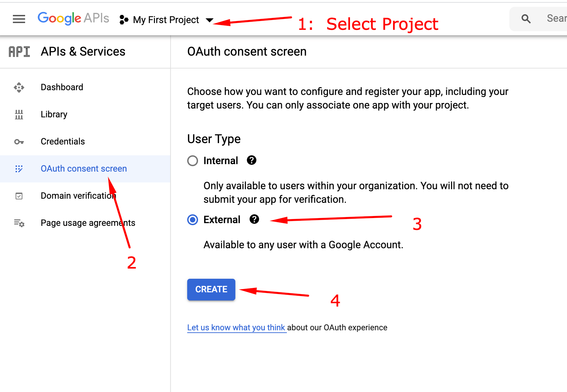
Task: Select the External user type
Action: coord(193,220)
